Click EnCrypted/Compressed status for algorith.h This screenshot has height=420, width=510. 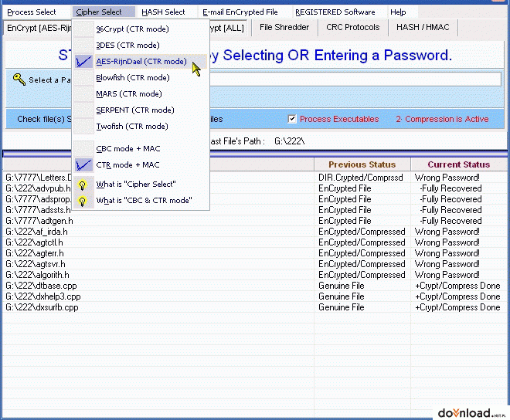pyautogui.click(x=362, y=275)
